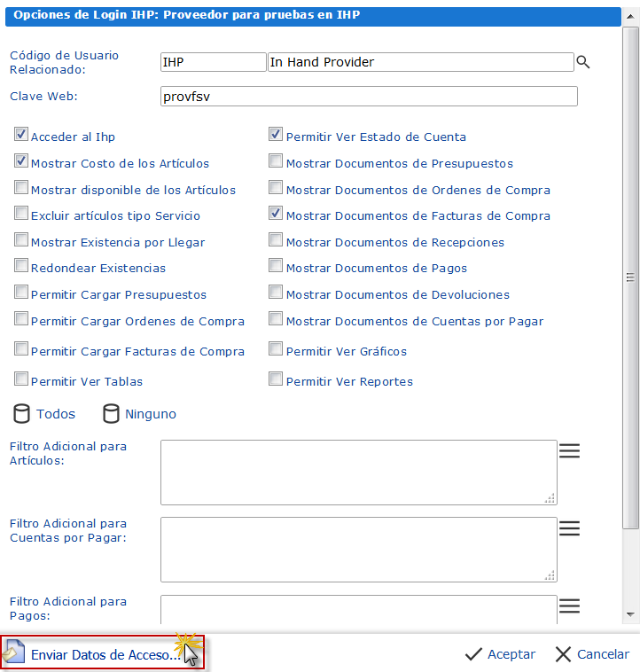This screenshot has height=672, width=640.
Task: Click the Filtro Adicional para Artículos textarea
Action: tap(359, 473)
